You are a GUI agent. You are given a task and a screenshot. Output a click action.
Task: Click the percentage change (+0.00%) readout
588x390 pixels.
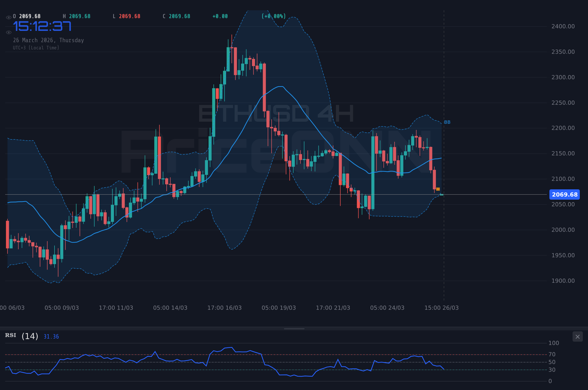[x=273, y=16]
